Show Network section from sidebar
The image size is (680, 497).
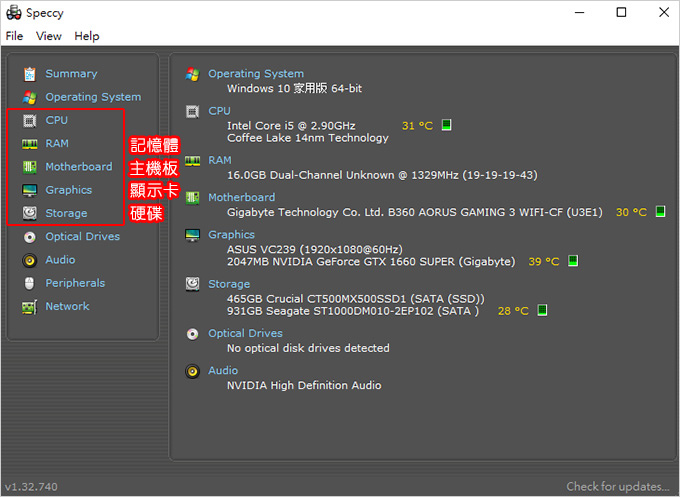(67, 306)
